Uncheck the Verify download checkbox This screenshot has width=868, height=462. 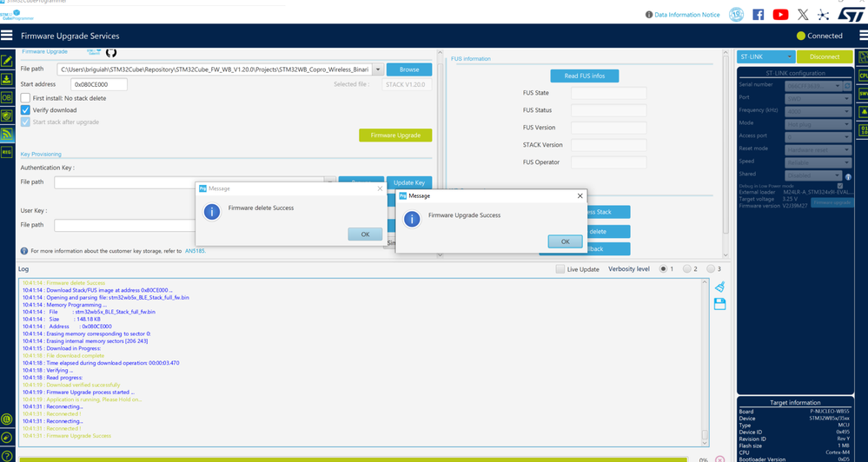pyautogui.click(x=25, y=109)
